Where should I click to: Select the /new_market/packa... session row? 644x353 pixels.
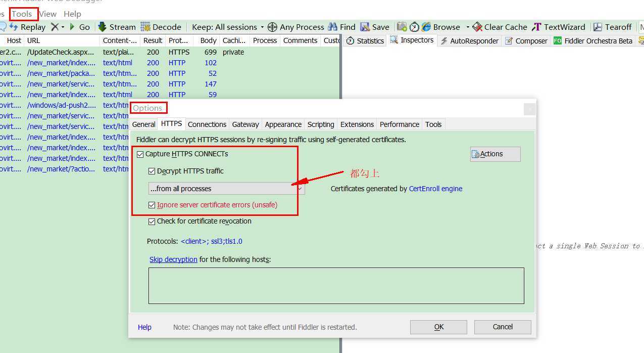170,73
